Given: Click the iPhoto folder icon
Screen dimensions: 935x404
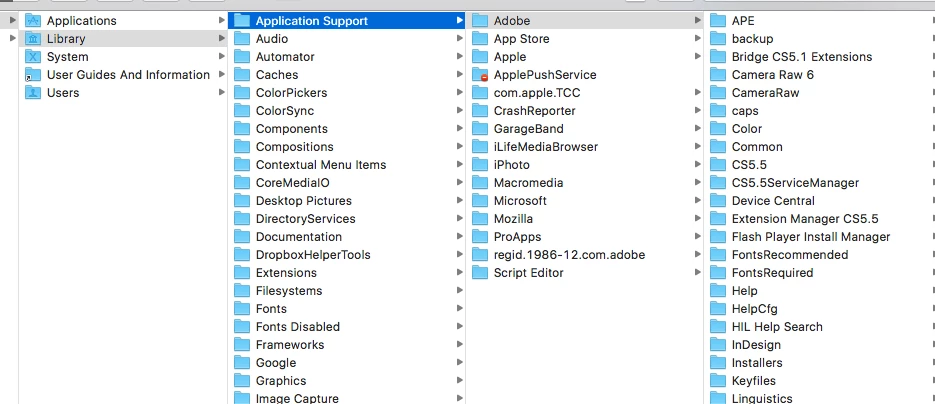Looking at the screenshot, I should (480, 165).
